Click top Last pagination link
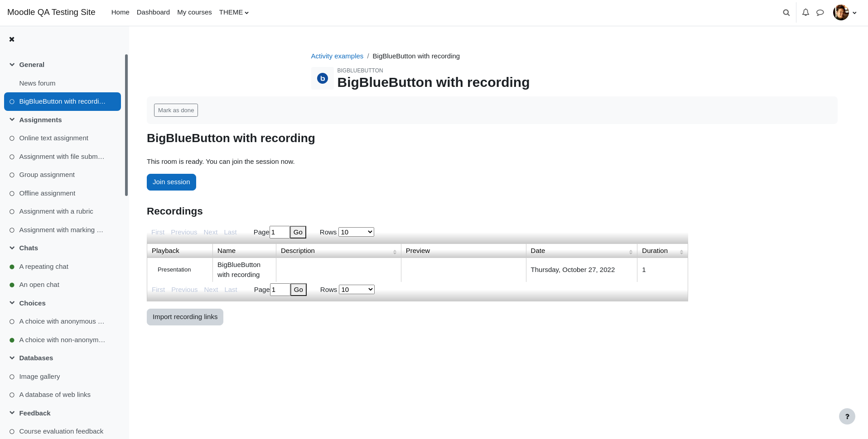Image resolution: width=868 pixels, height=439 pixels. click(230, 232)
